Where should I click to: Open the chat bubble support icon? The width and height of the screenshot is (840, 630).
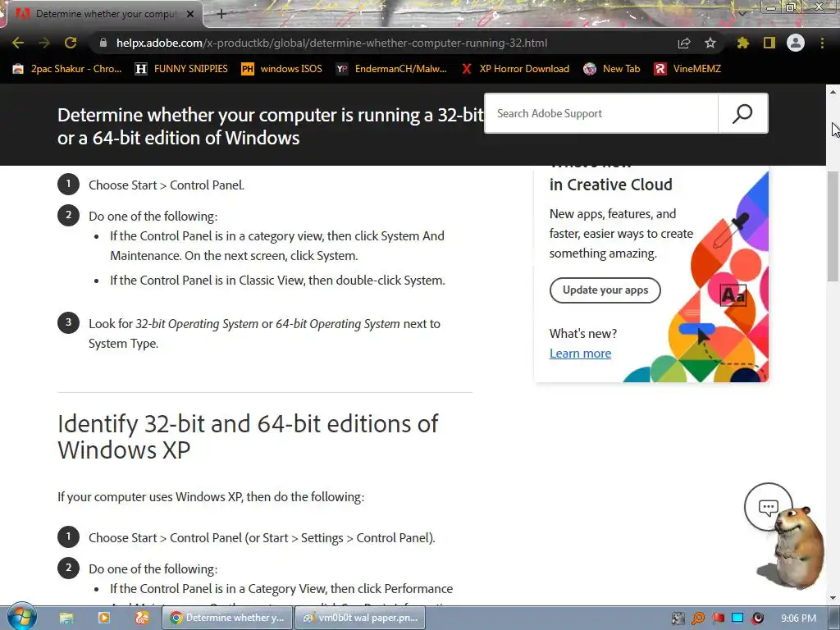[768, 507]
